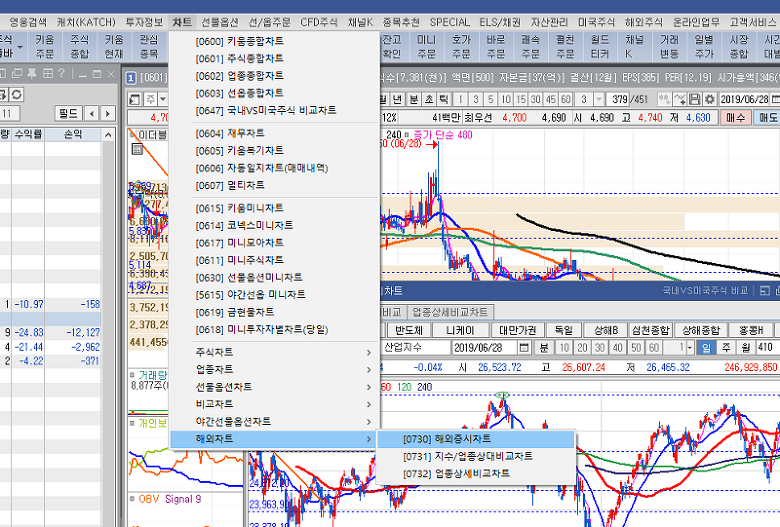This screenshot has height=527, width=780.
Task: Open the interval dropdown showing 3 in top chart
Action: (599, 100)
